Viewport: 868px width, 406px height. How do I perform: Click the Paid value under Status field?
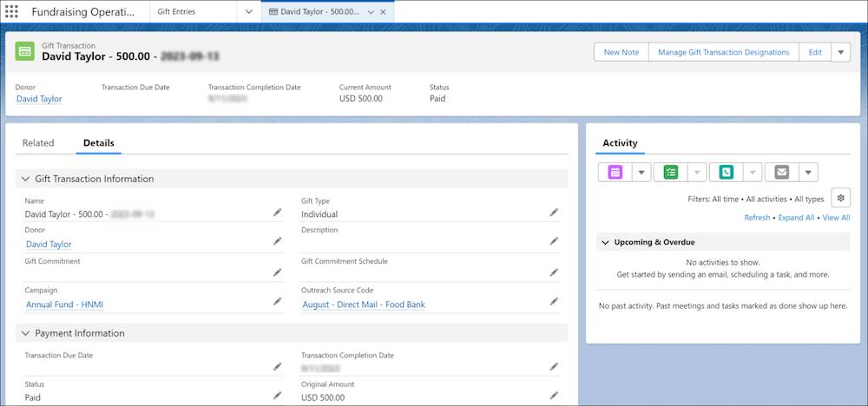coord(33,397)
